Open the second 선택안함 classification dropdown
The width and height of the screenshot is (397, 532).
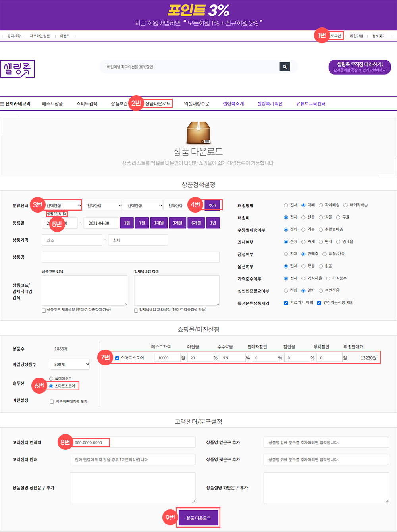pos(102,205)
